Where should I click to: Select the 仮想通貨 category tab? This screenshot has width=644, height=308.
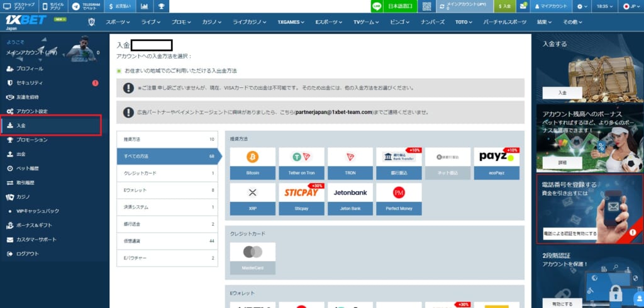[167, 241]
